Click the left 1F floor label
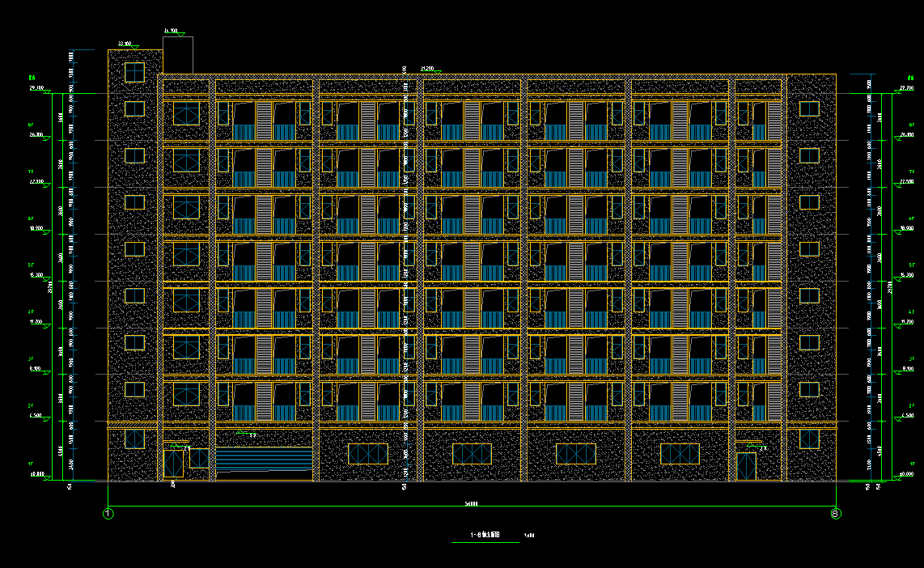 click(x=31, y=464)
